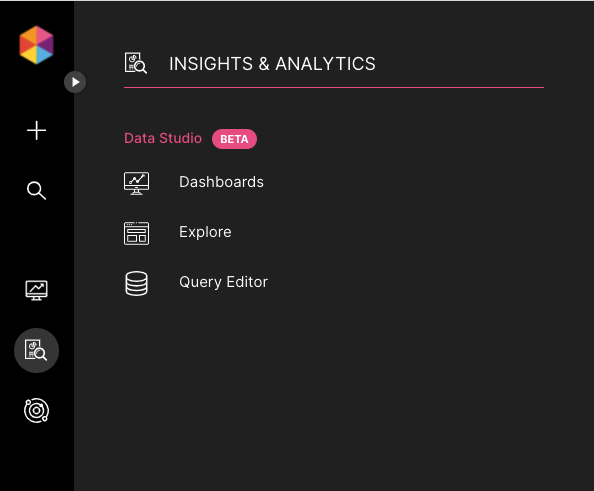Open the Query Editor menu entry

[x=223, y=282]
